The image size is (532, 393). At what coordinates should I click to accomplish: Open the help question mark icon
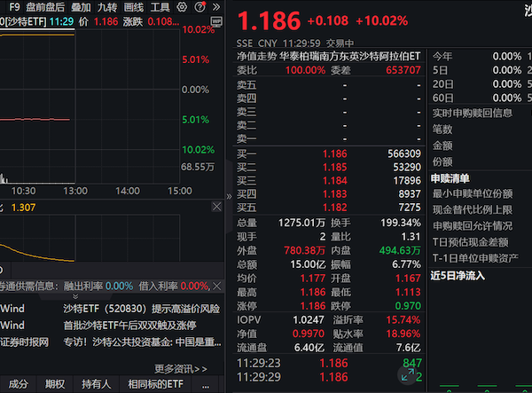(199, 7)
